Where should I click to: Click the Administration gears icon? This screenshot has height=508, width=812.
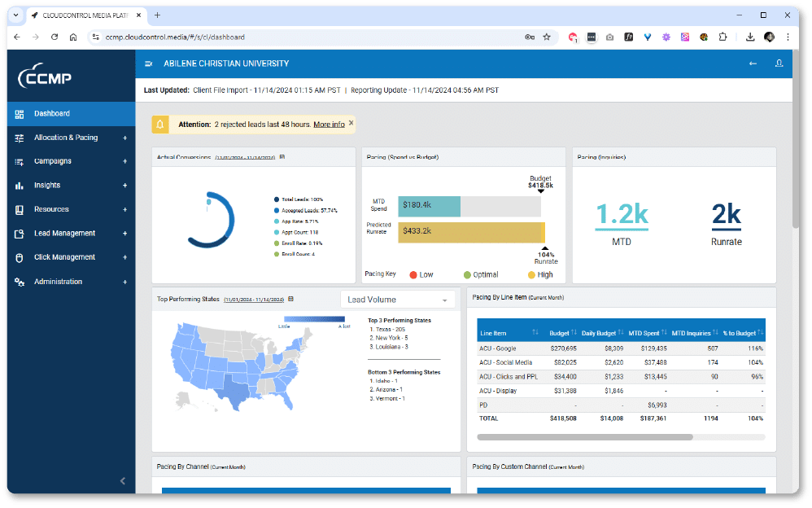[x=20, y=282]
